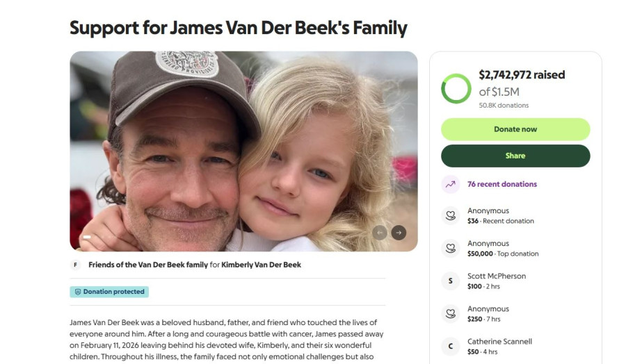
Task: Click the Friends of the Van Der Beek family organizer name
Action: (147, 265)
